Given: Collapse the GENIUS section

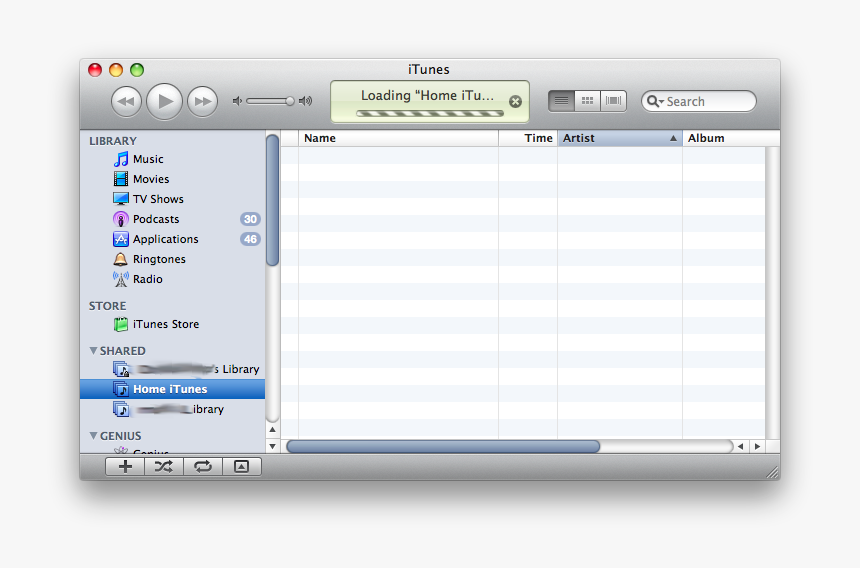Looking at the screenshot, I should point(94,436).
